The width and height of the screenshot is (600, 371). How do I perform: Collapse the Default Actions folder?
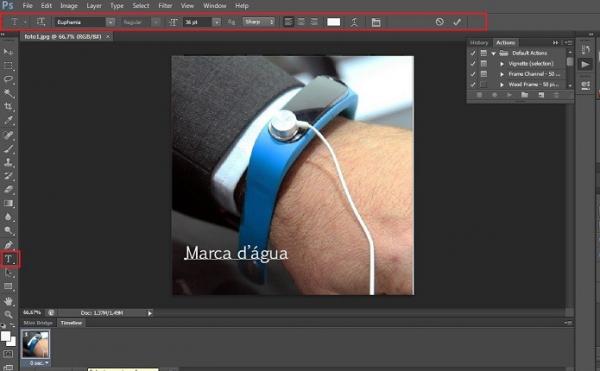[x=494, y=53]
